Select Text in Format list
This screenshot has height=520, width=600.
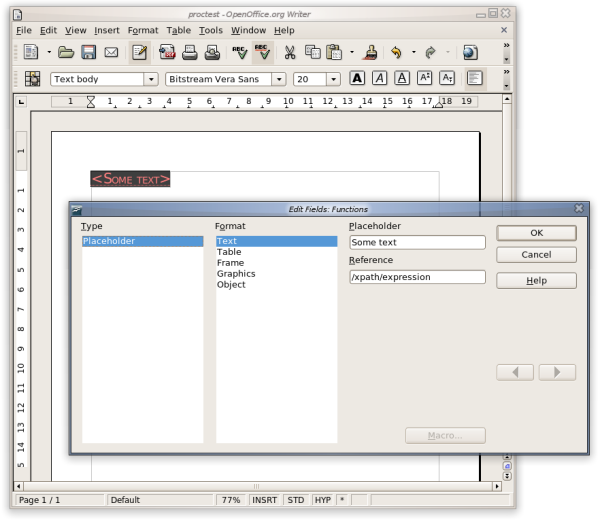(x=276, y=241)
